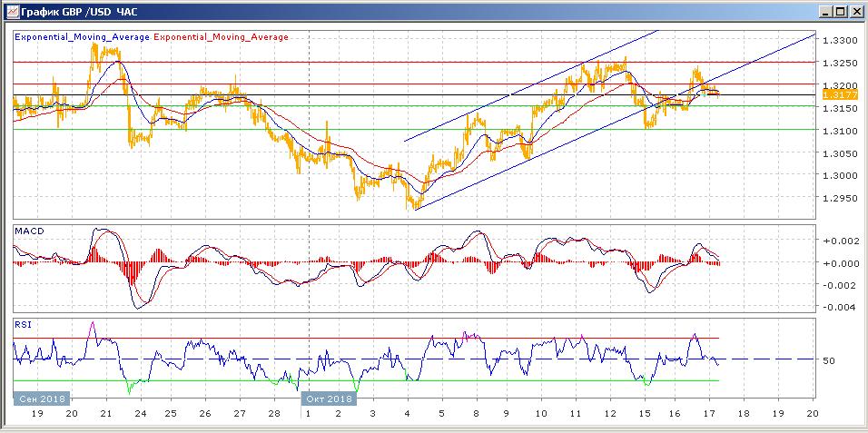
Task: Click date label 28 on time axis
Action: (x=273, y=414)
